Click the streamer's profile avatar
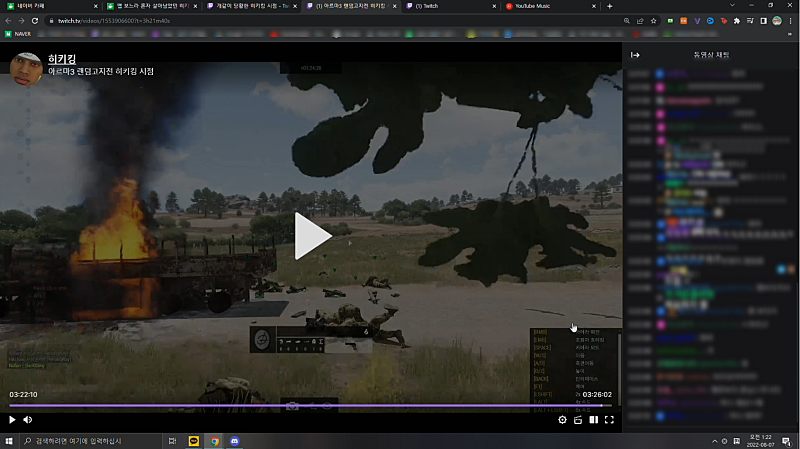 (x=26, y=67)
